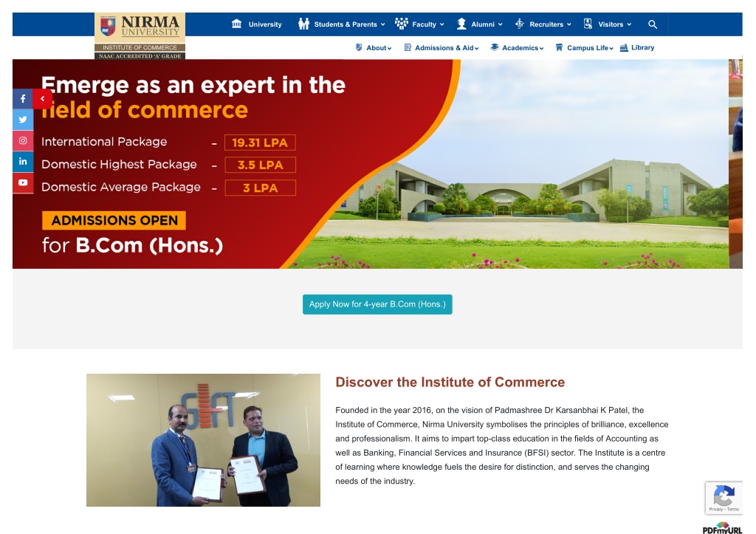Viewport: 756px width, 534px height.
Task: Click the 'Domestic Average Package' label
Action: coord(121,187)
